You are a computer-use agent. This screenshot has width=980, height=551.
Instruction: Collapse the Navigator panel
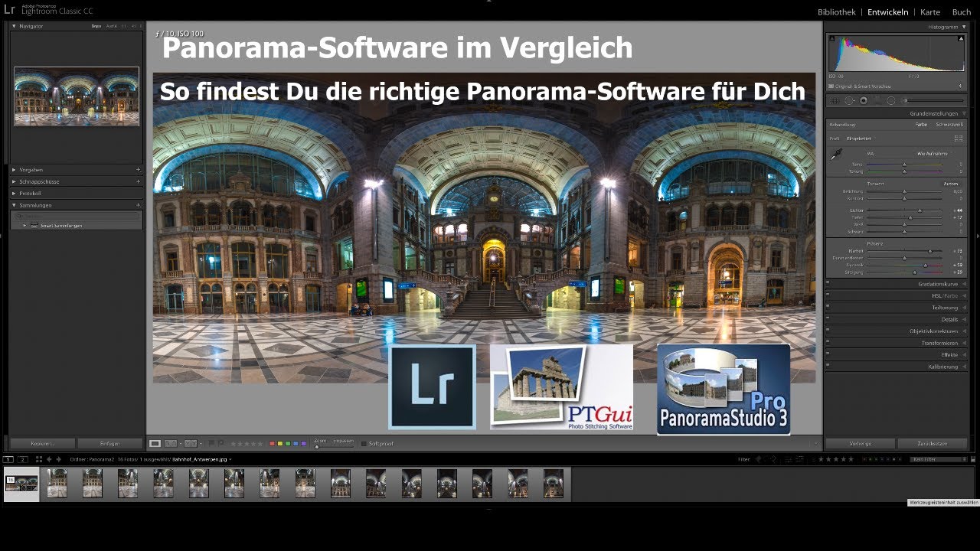click(14, 26)
